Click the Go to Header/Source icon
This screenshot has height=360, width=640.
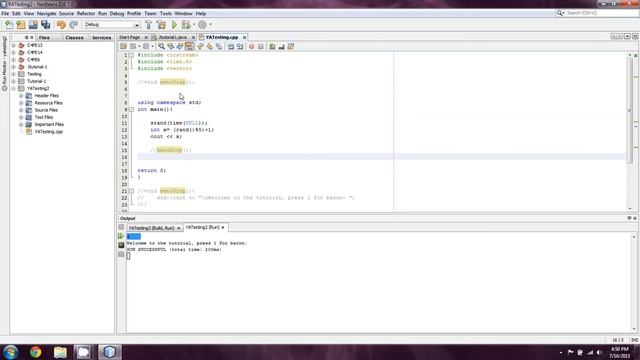tap(291, 47)
